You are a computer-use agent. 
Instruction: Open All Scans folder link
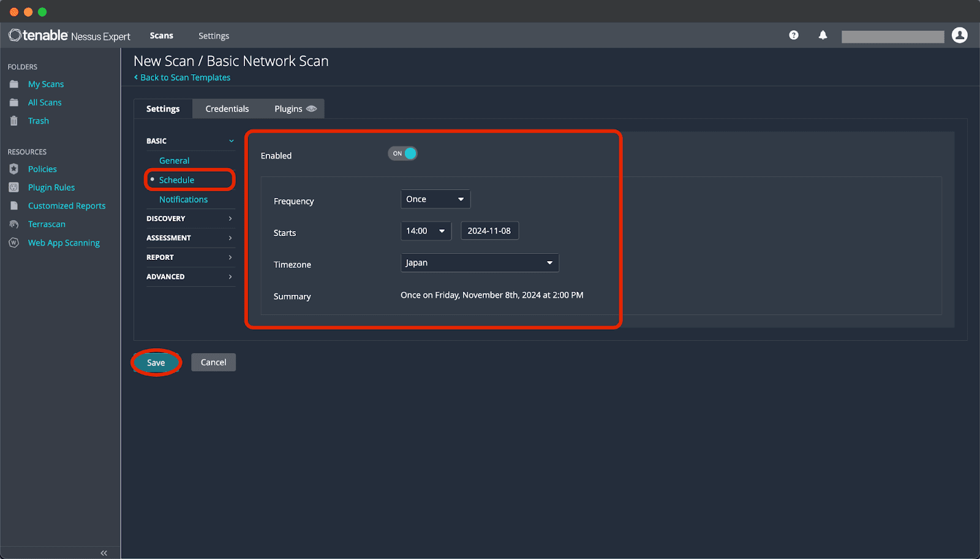[45, 102]
